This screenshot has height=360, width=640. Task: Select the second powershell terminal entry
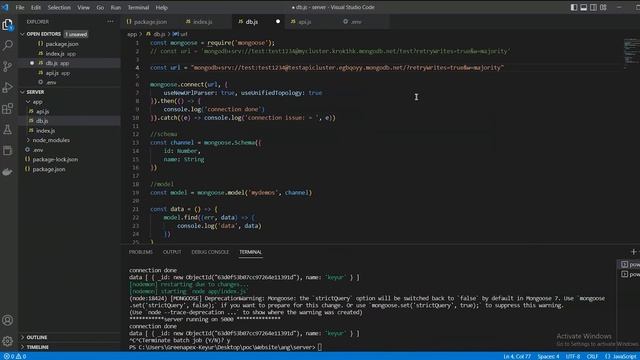pos(630,274)
